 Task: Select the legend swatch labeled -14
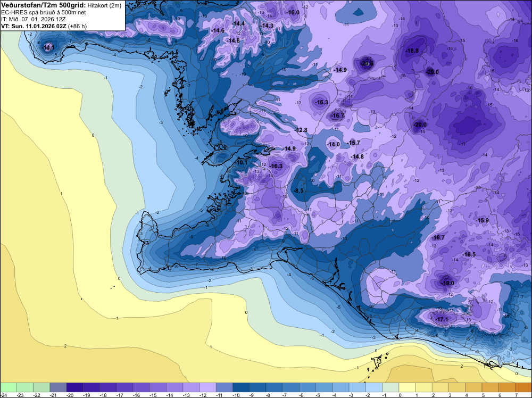click(174, 387)
